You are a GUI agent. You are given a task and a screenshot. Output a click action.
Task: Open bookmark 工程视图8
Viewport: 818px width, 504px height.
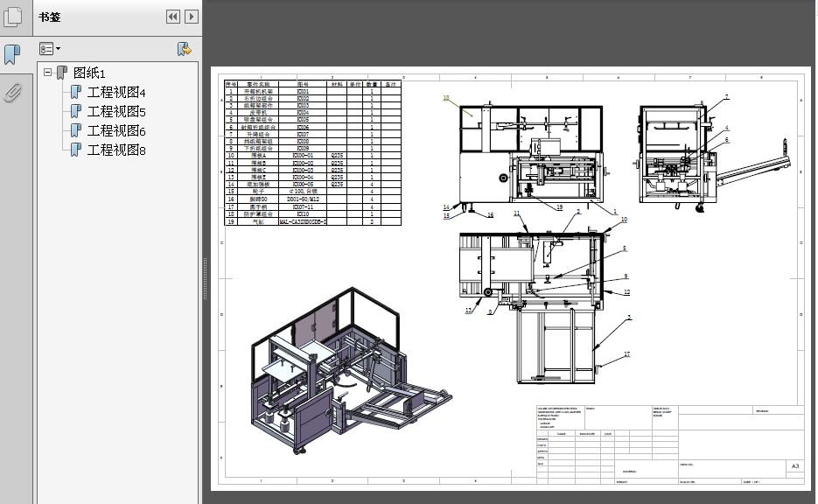pyautogui.click(x=115, y=150)
